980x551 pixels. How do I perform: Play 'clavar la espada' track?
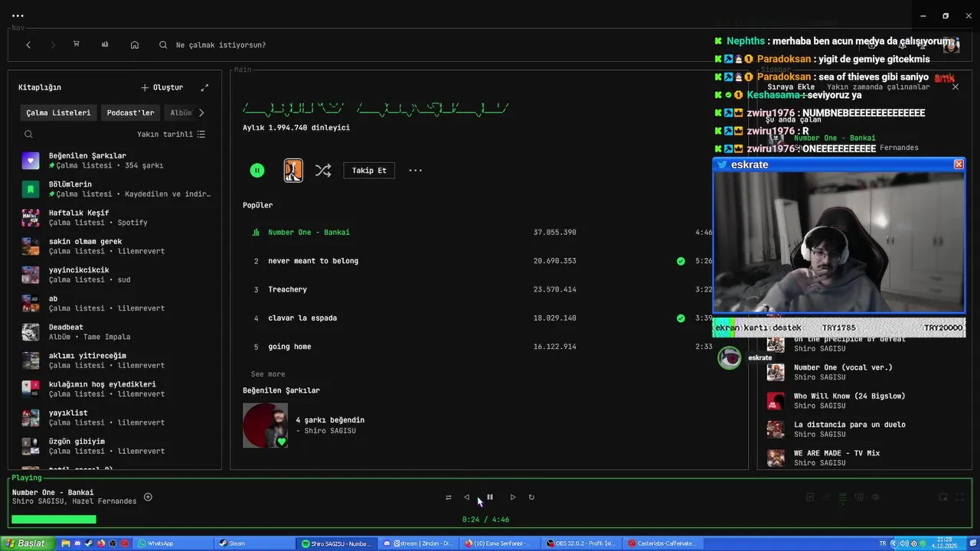302,318
